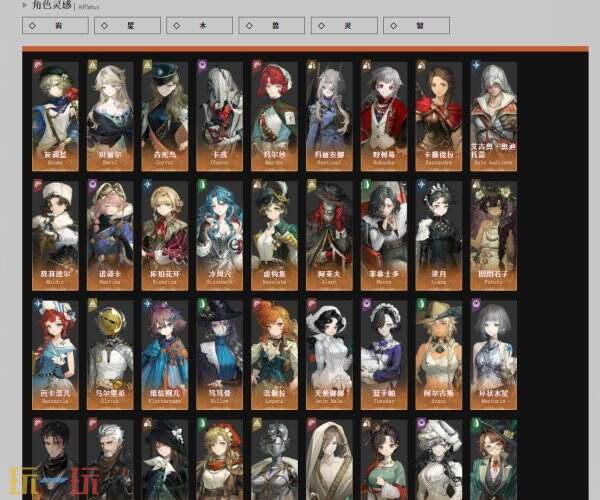Click the green badge on Argus's card
The height and width of the screenshot is (500, 600).
coord(421,305)
